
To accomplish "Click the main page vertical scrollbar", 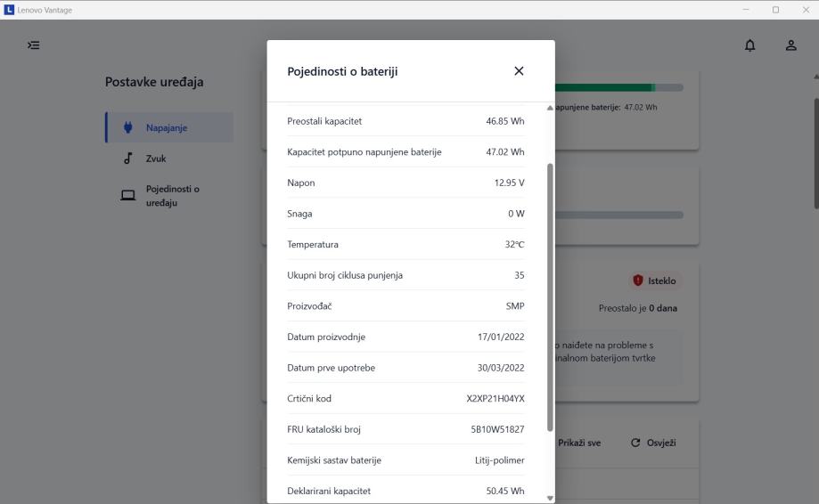I will pos(815,142).
